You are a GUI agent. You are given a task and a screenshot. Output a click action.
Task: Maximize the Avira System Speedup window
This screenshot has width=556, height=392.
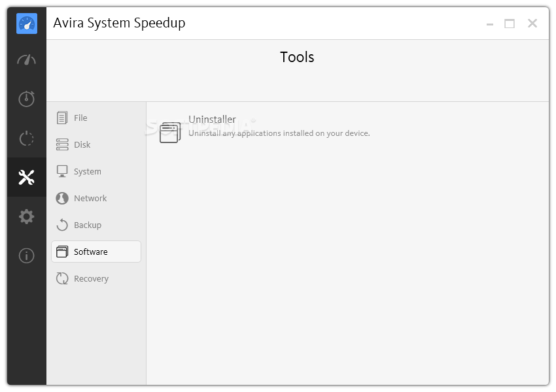510,24
